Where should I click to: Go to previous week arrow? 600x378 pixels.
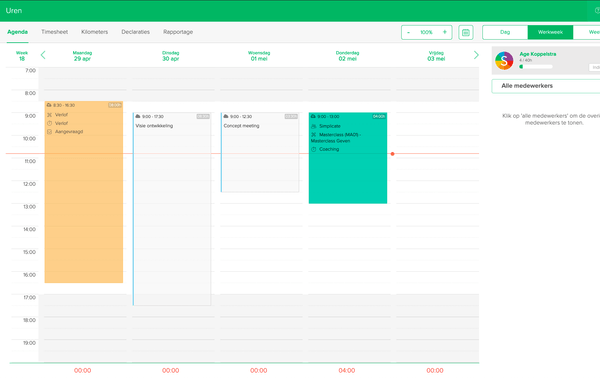tap(43, 55)
